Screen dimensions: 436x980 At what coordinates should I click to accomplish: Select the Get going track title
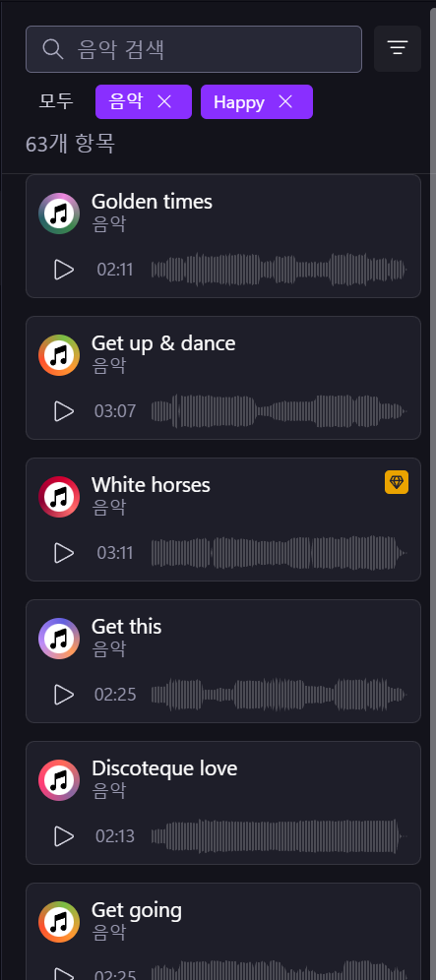[137, 910]
